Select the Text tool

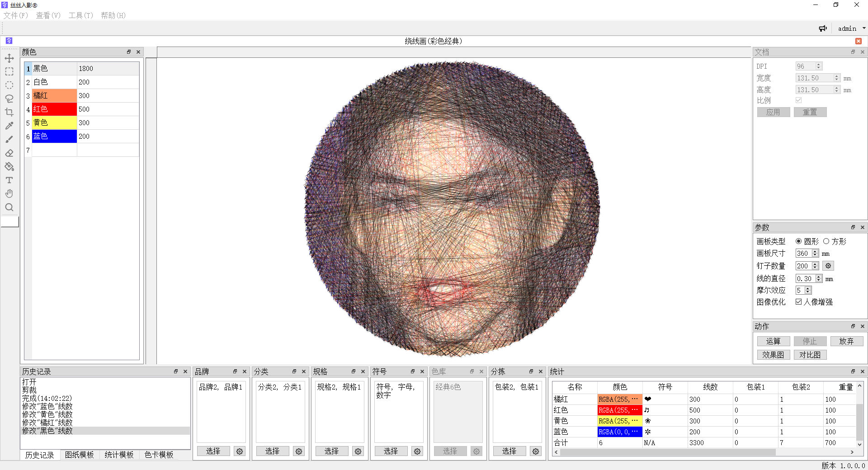coord(9,180)
